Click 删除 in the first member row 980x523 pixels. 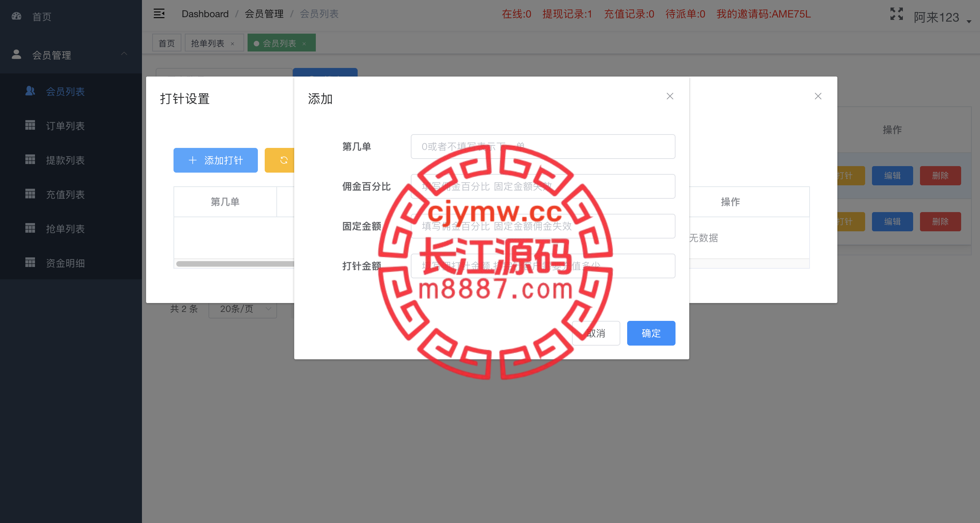pyautogui.click(x=940, y=175)
